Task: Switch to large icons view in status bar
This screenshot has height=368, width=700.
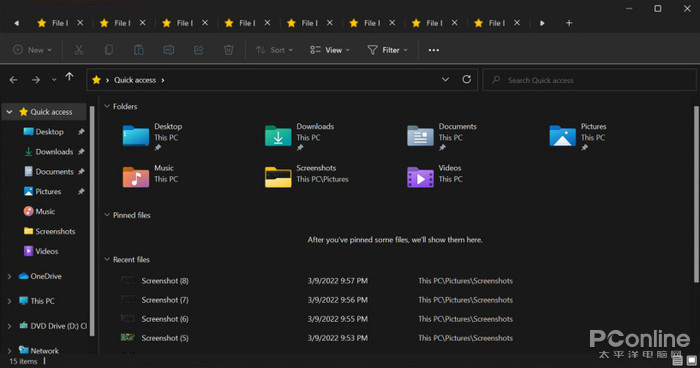Action: [692, 360]
